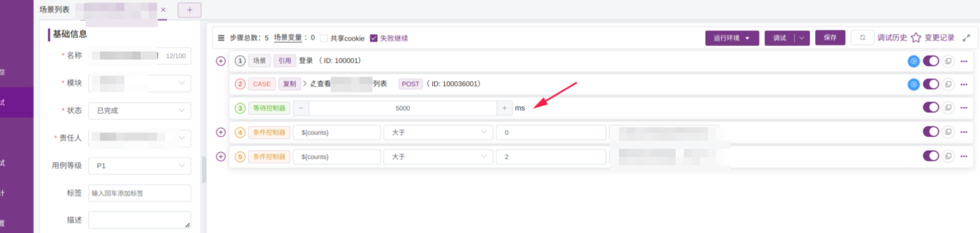
Task: Click the refresh icon button next to 保存
Action: coord(862,38)
